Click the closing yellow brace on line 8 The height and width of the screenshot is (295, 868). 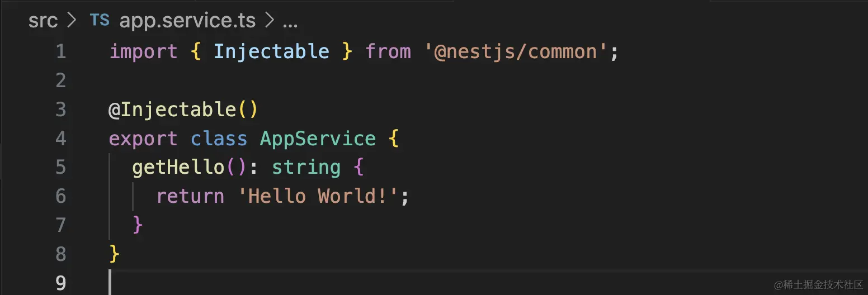tap(115, 254)
